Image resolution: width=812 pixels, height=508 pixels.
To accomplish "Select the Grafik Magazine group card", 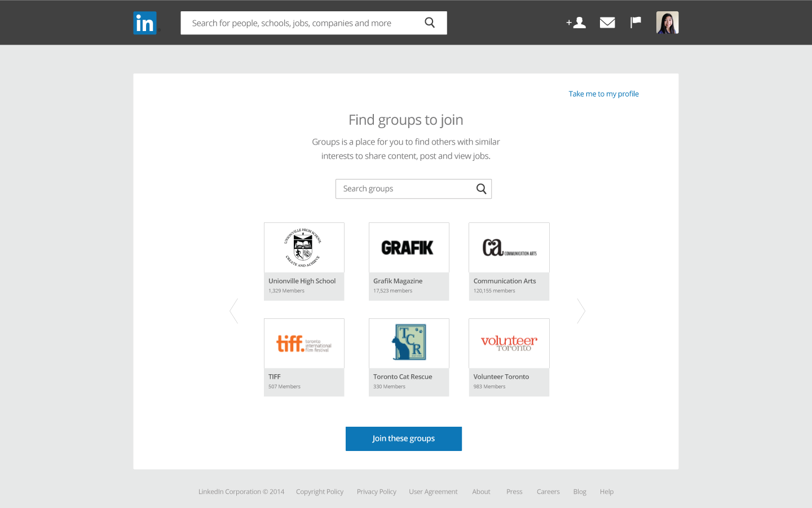I will click(x=409, y=261).
